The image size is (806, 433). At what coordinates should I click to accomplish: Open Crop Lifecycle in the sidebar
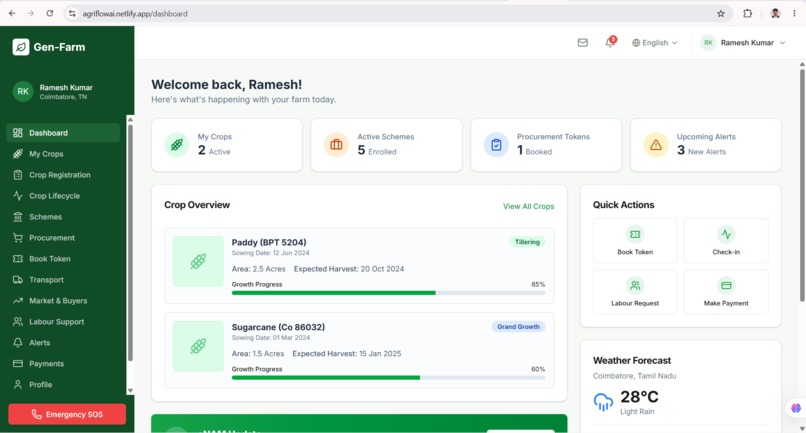[x=63, y=196]
